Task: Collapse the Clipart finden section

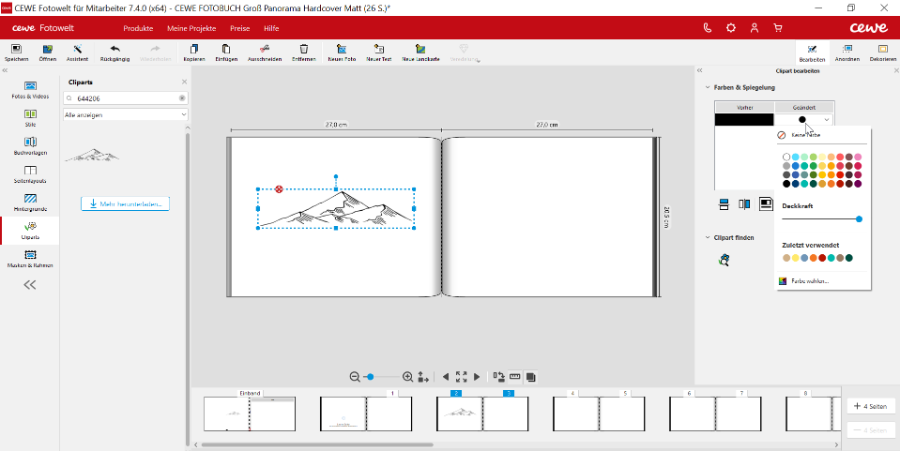Action: 708,237
